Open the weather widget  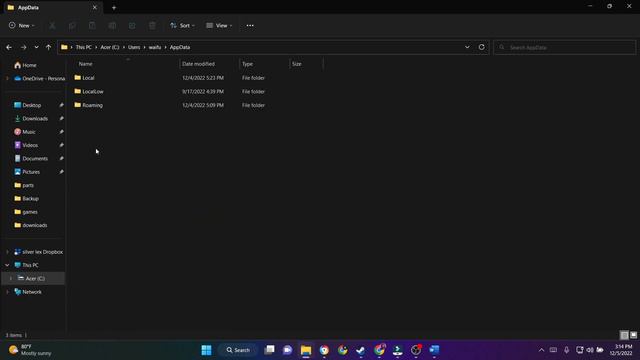[30, 350]
